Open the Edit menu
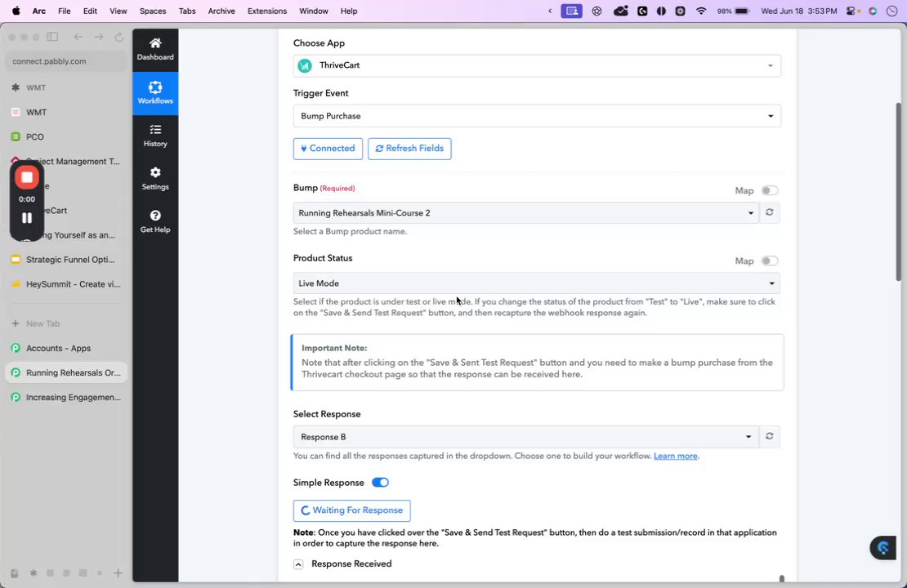Screen dimensions: 907x588 coord(90,11)
